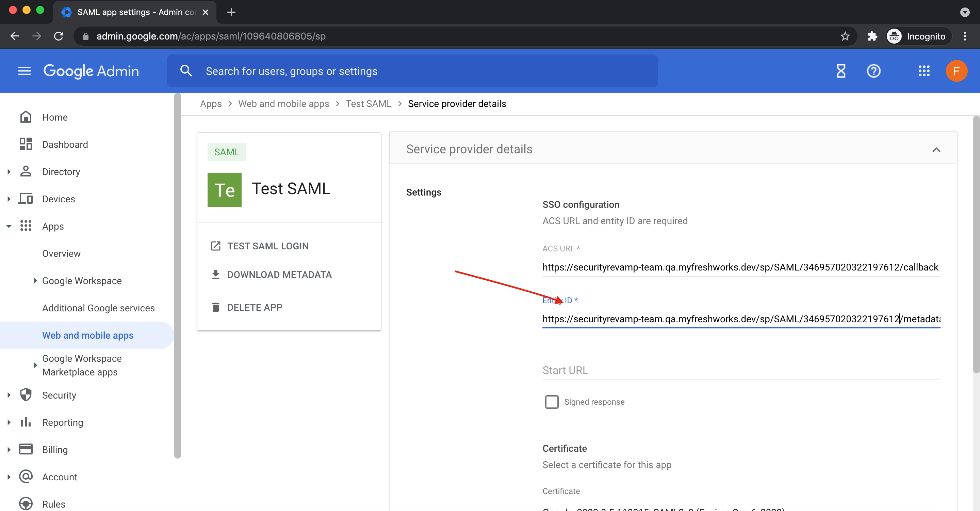
Task: Open the help question mark icon
Action: click(x=873, y=71)
